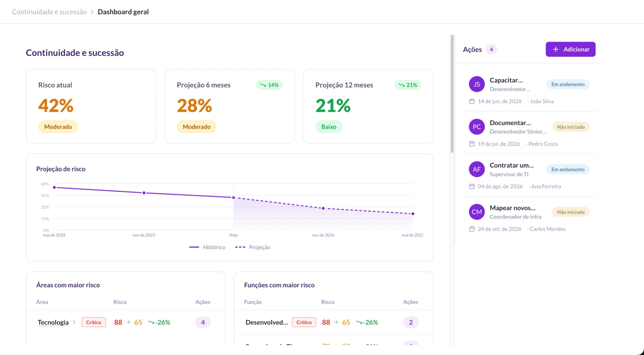644x355 pixels.
Task: Click Função column header
Action: click(253, 302)
